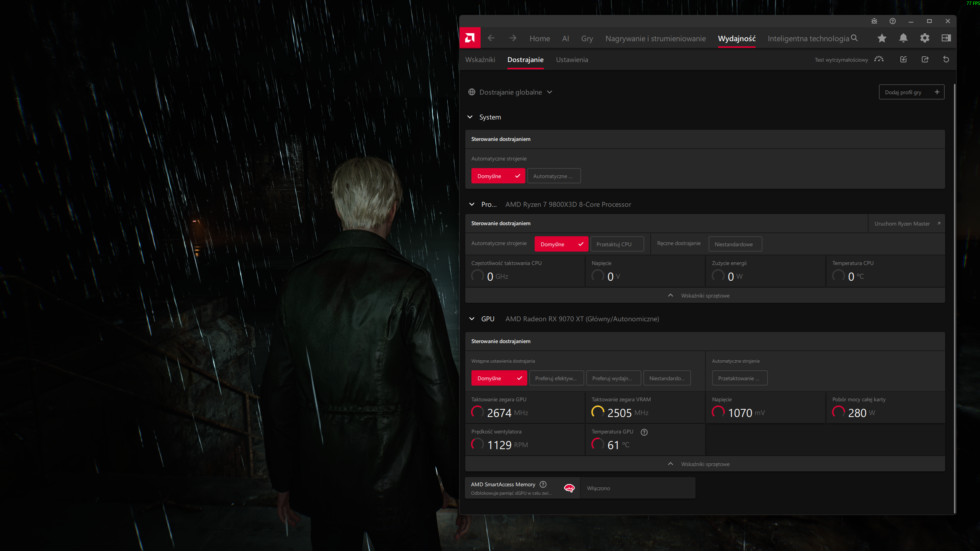980x551 pixels.
Task: Collapse the Pro... processor section chevron
Action: pyautogui.click(x=472, y=204)
